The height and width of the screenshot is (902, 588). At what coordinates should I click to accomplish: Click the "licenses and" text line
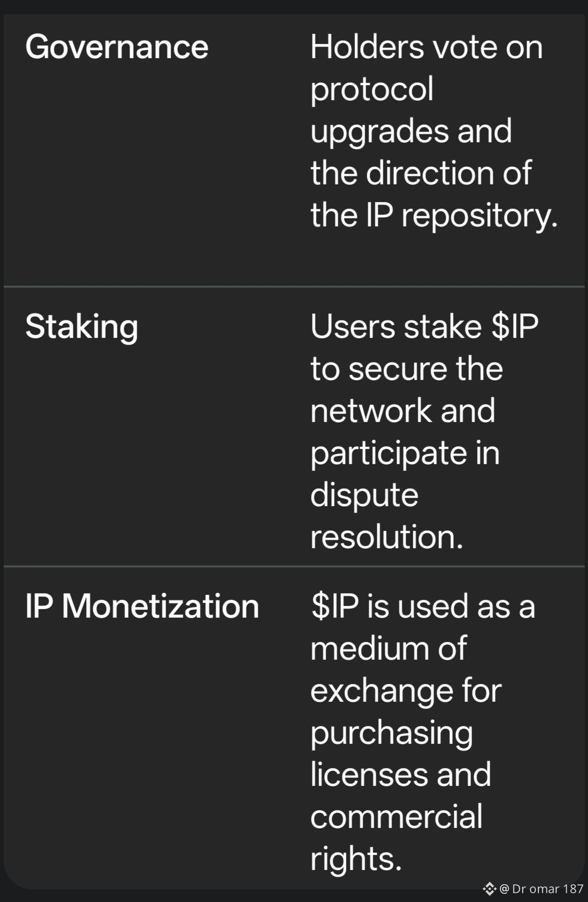coord(401,774)
